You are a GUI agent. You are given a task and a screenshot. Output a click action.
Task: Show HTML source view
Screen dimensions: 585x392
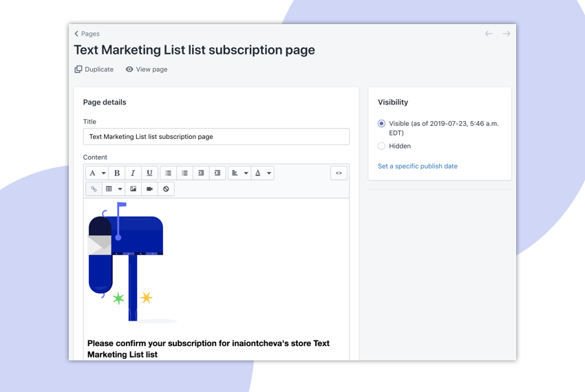[339, 173]
